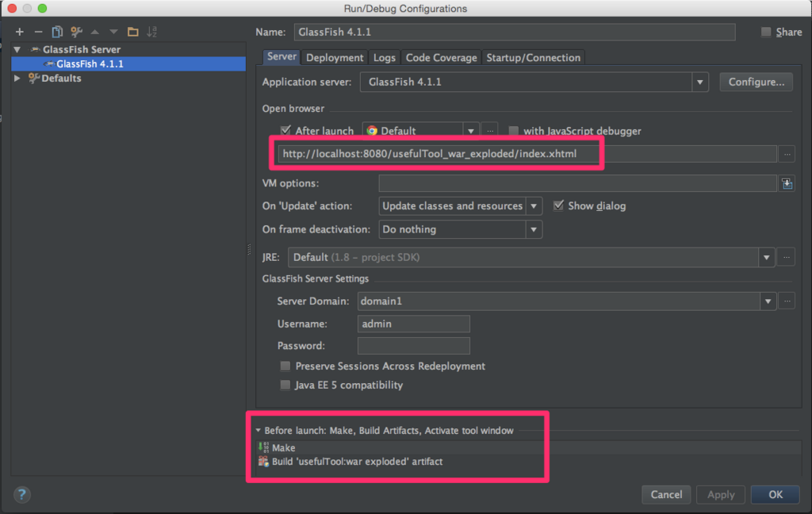Add a new configuration with plus icon
The height and width of the screenshot is (514, 812).
[x=20, y=32]
